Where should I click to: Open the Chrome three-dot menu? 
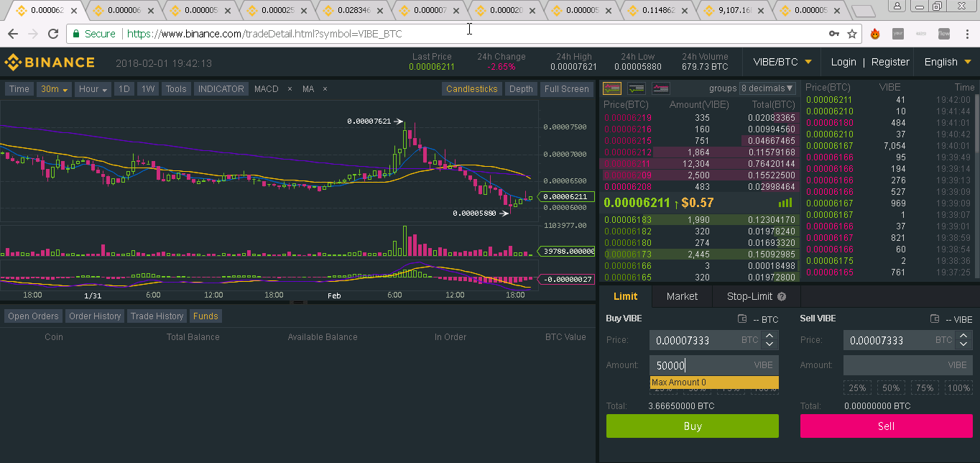(967, 34)
